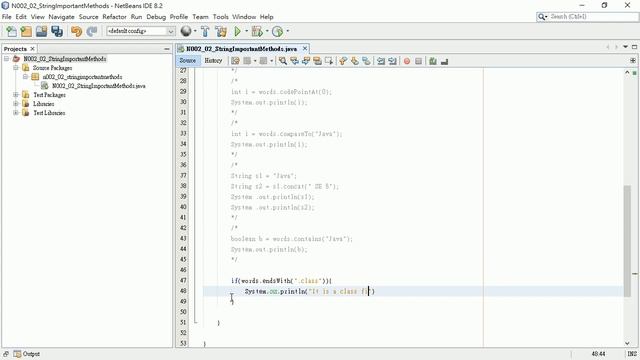Select the Libraries tree item
The image size is (640, 360).
click(x=44, y=104)
